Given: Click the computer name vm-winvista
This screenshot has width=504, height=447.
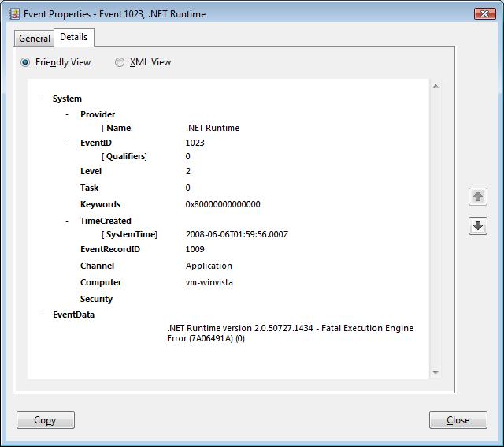Looking at the screenshot, I should (x=209, y=282).
